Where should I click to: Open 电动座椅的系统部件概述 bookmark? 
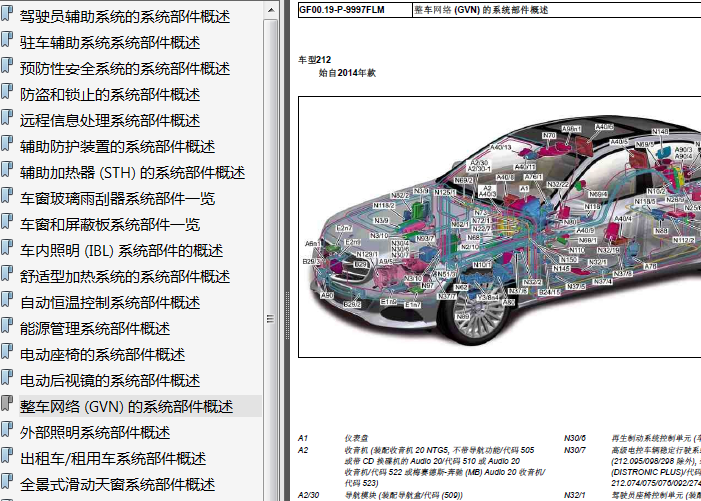[x=102, y=354]
